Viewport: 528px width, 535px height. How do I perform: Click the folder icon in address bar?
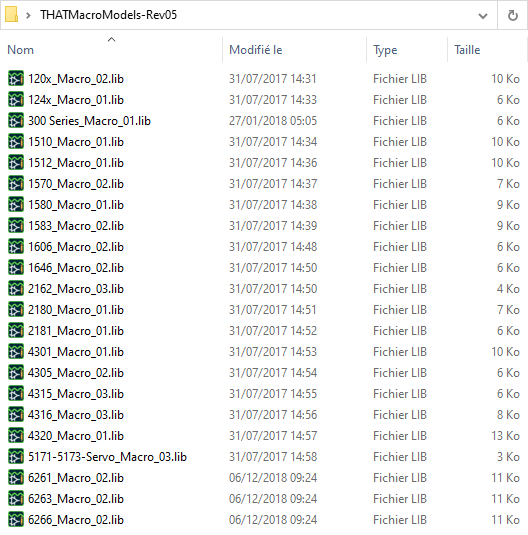tap(12, 15)
